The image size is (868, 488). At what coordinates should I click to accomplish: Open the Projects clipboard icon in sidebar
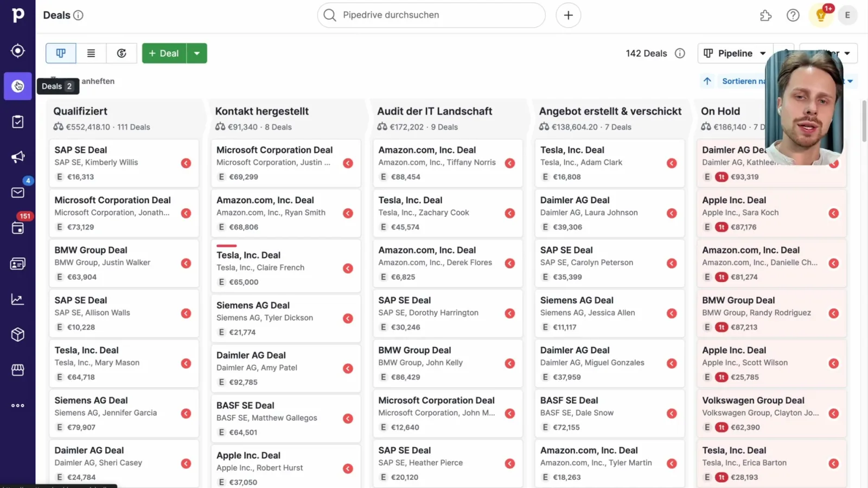pos(18,121)
